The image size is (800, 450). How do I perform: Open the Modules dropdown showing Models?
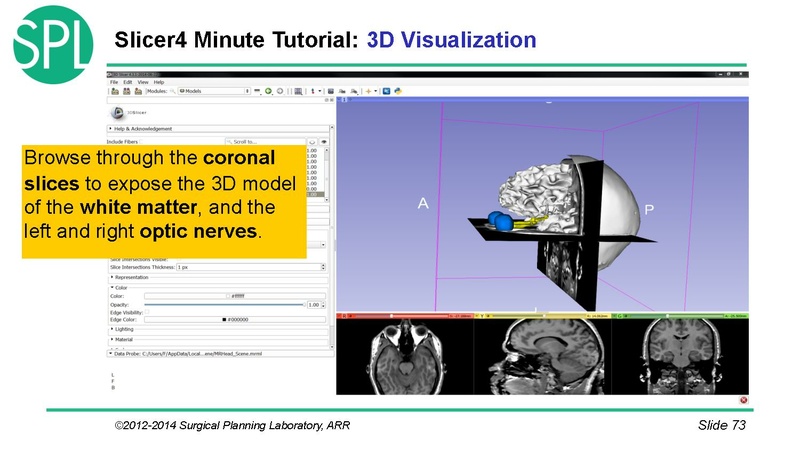pos(214,91)
